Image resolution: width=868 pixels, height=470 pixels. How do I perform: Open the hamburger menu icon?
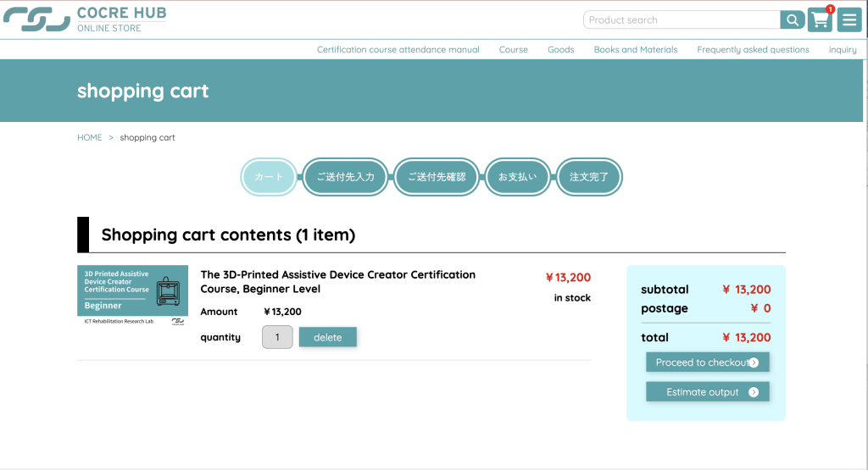(x=849, y=20)
